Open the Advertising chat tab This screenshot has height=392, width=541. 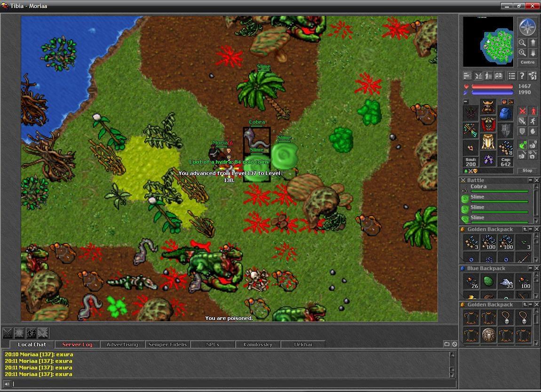pos(122,344)
